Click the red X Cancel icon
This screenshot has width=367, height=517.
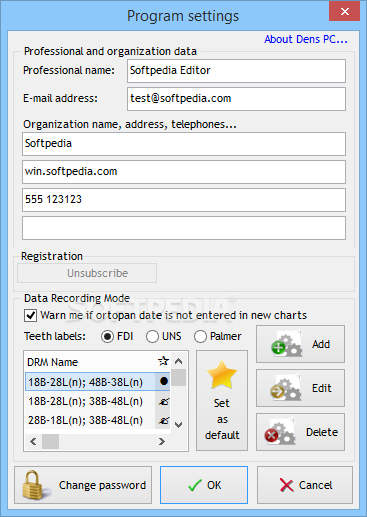click(x=286, y=485)
